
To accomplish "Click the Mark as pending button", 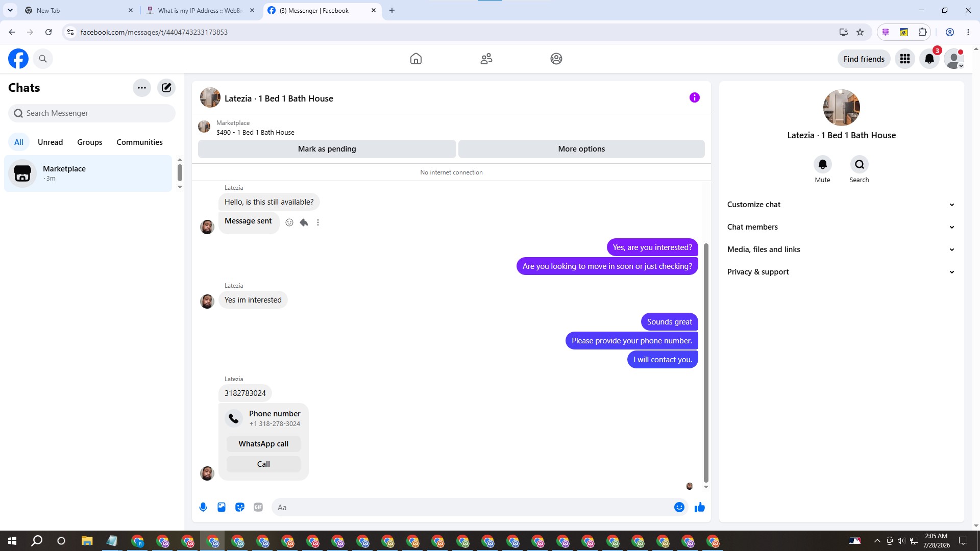I will tap(327, 149).
